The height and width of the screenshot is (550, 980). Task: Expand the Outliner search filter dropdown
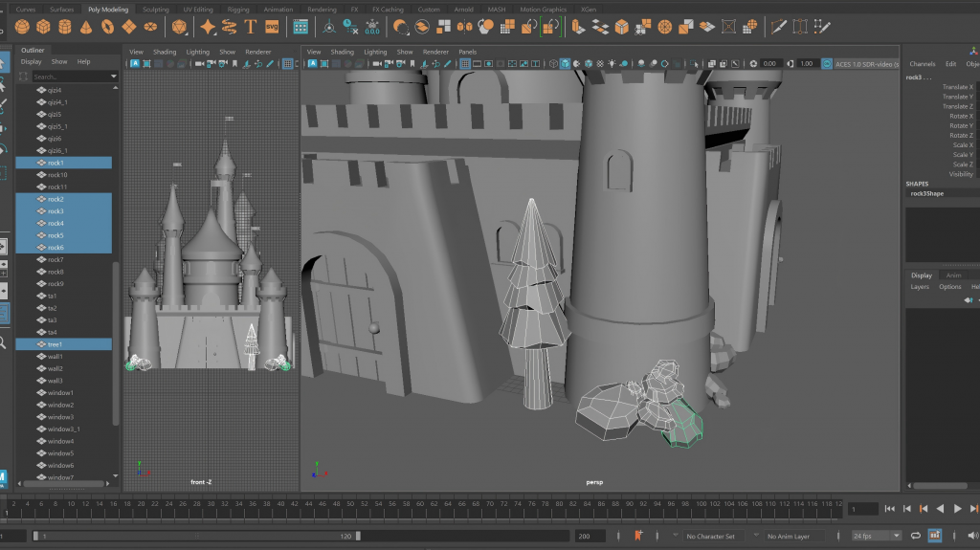[113, 77]
